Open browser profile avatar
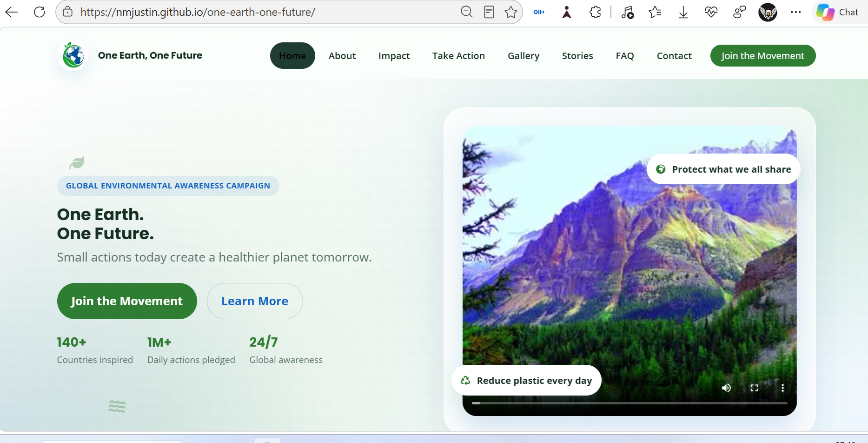The image size is (868, 443). [768, 12]
